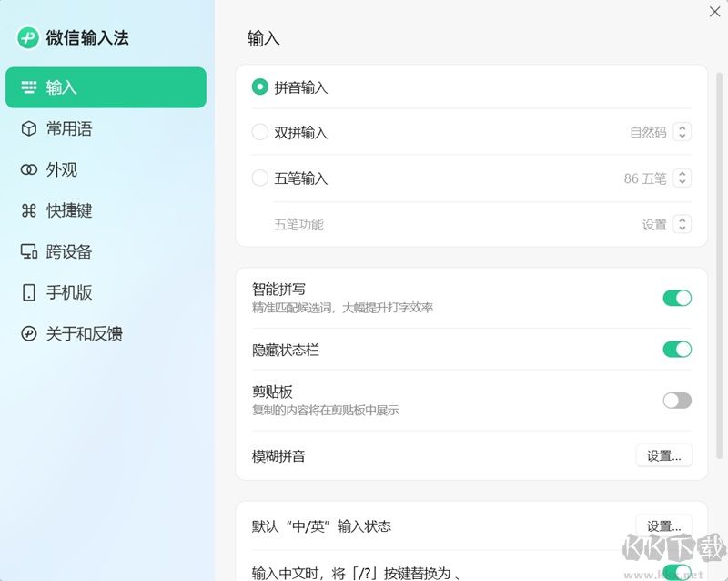
Task: Disable the 智能拼写 switch
Action: (x=677, y=298)
